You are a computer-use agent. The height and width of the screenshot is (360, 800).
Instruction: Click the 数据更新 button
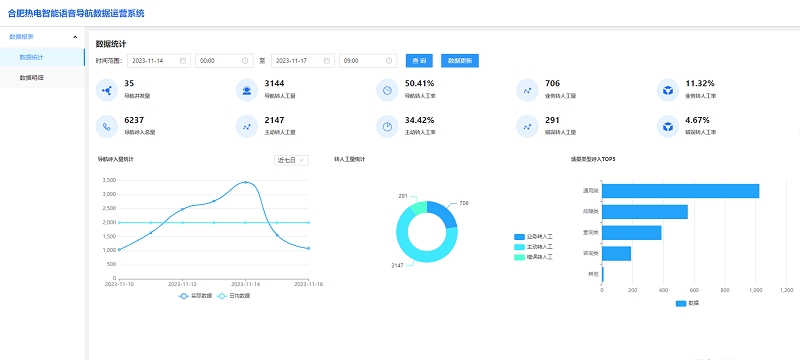coord(460,61)
